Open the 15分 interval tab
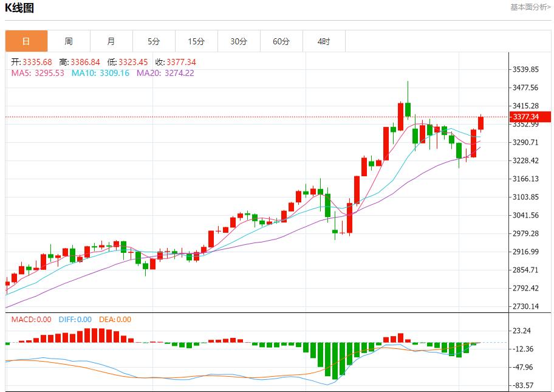The image size is (554, 392). (x=196, y=41)
